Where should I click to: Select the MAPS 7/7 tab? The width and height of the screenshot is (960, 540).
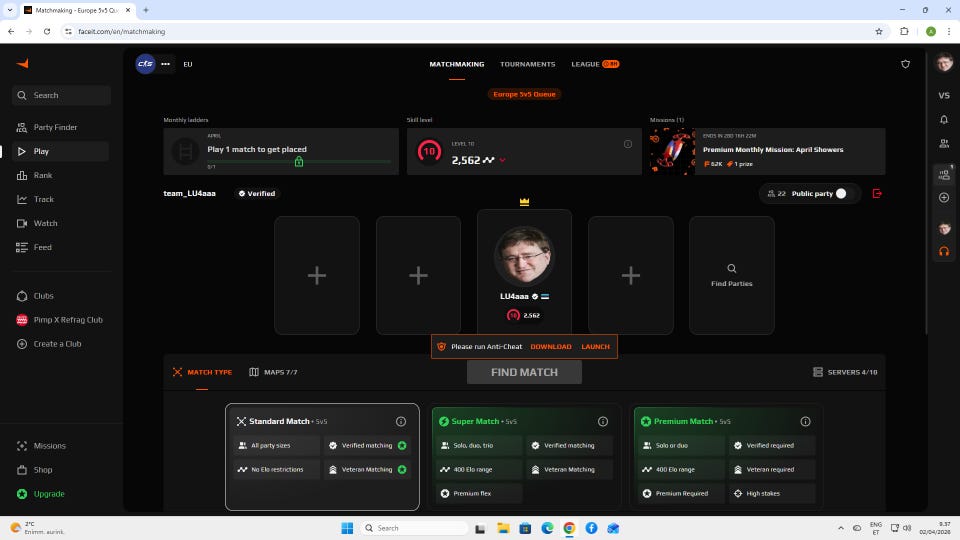click(x=273, y=372)
